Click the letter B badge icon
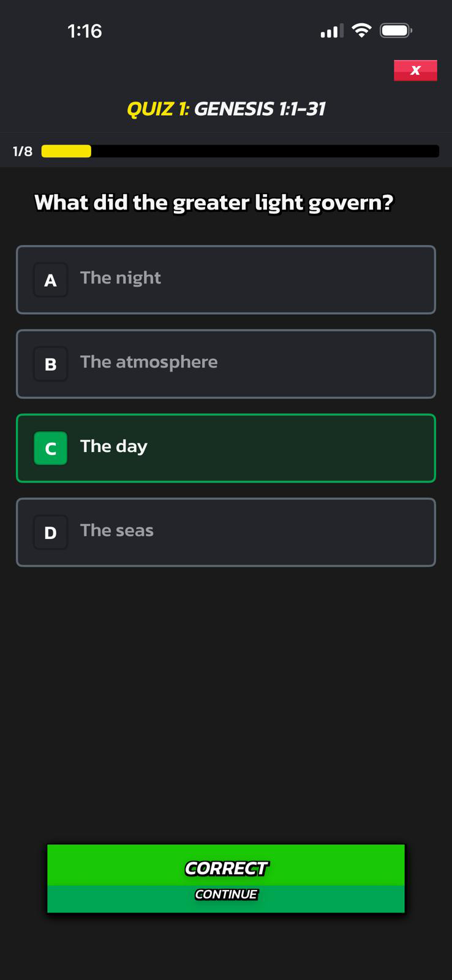This screenshot has height=980, width=452. click(50, 364)
